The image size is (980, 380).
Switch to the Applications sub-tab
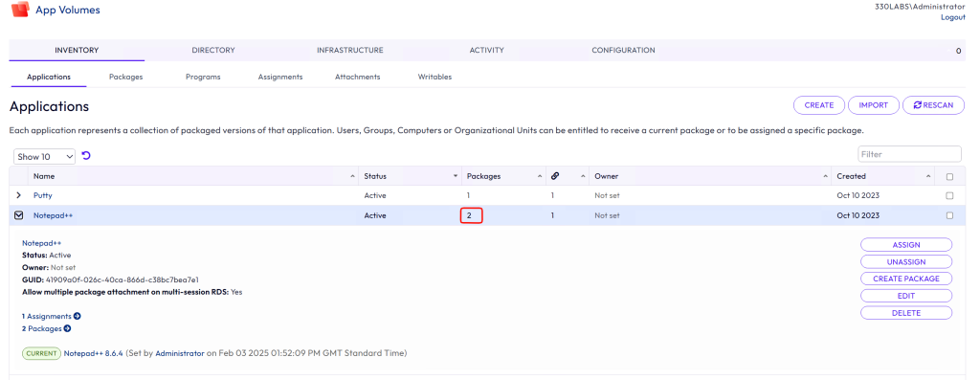(x=49, y=77)
